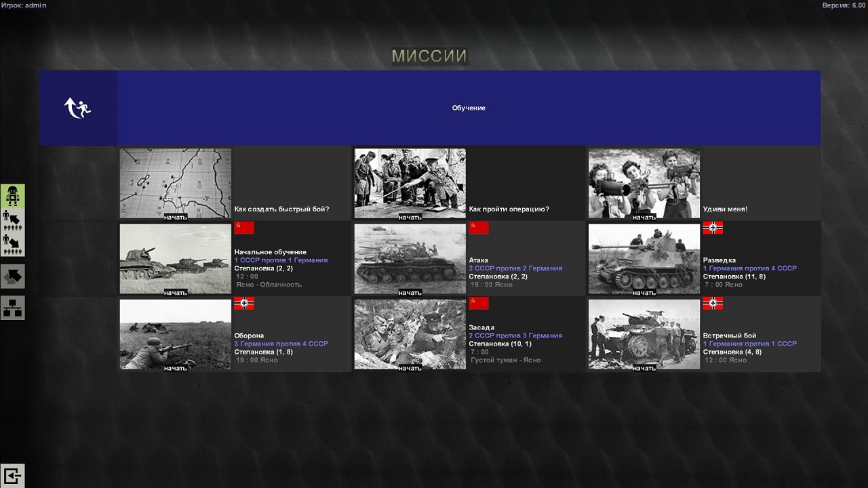Click the Разведка tank thumbnail

click(x=644, y=258)
